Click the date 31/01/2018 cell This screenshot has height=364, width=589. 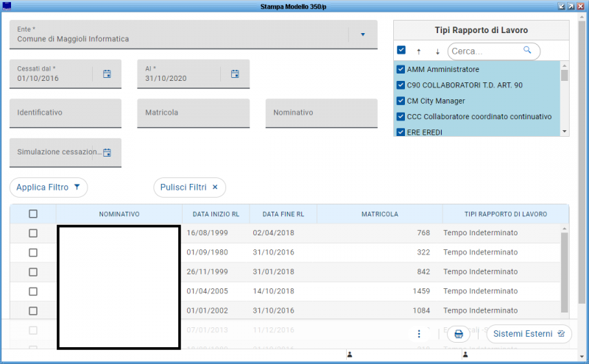click(x=273, y=272)
